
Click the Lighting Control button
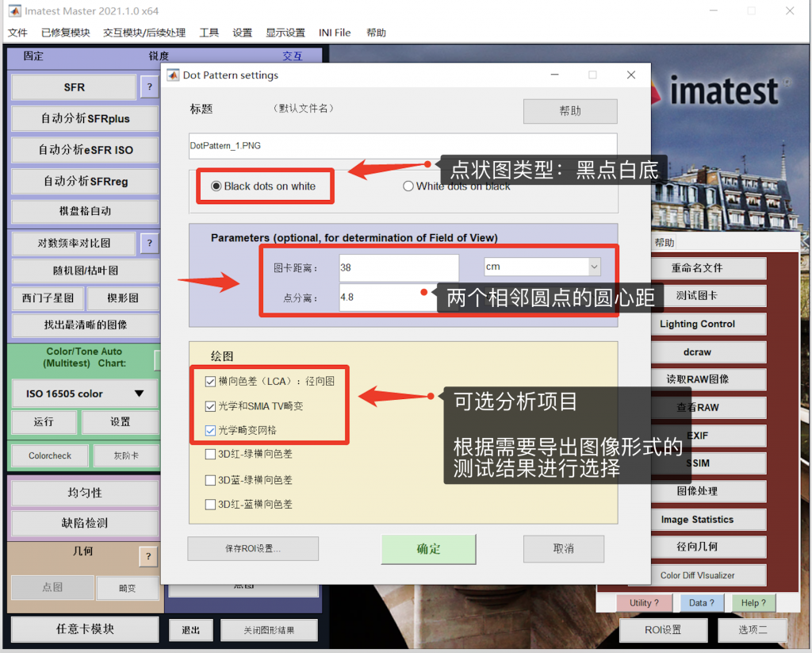[698, 324]
